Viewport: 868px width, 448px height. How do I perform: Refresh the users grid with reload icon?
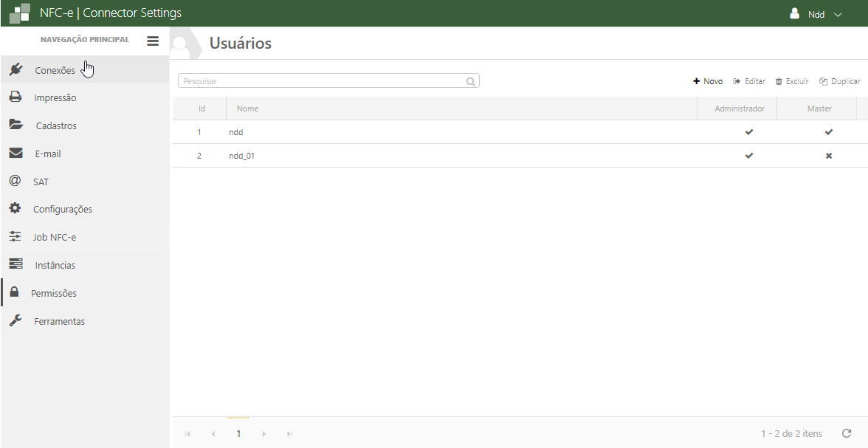point(847,433)
